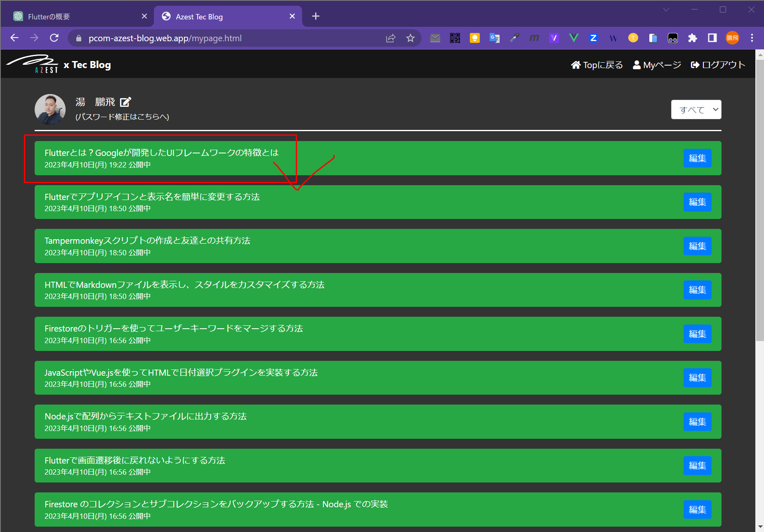The width and height of the screenshot is (764, 532).
Task: Open the tab search chevron
Action: tap(666, 10)
